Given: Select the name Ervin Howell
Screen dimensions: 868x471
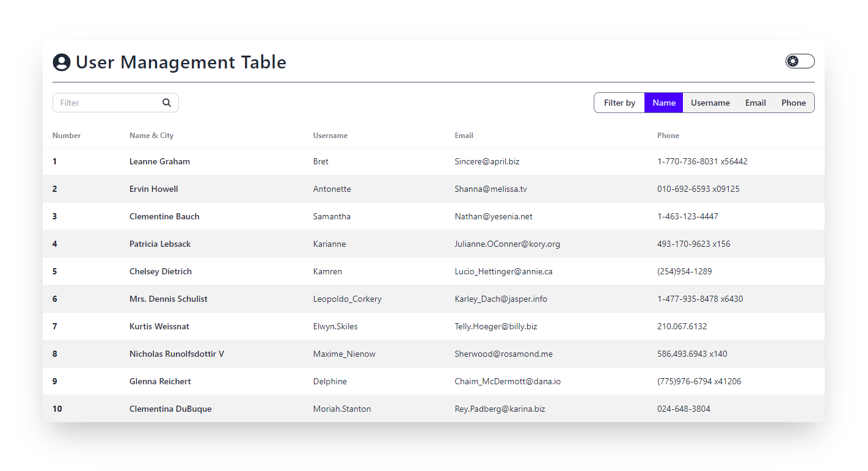Looking at the screenshot, I should [154, 189].
